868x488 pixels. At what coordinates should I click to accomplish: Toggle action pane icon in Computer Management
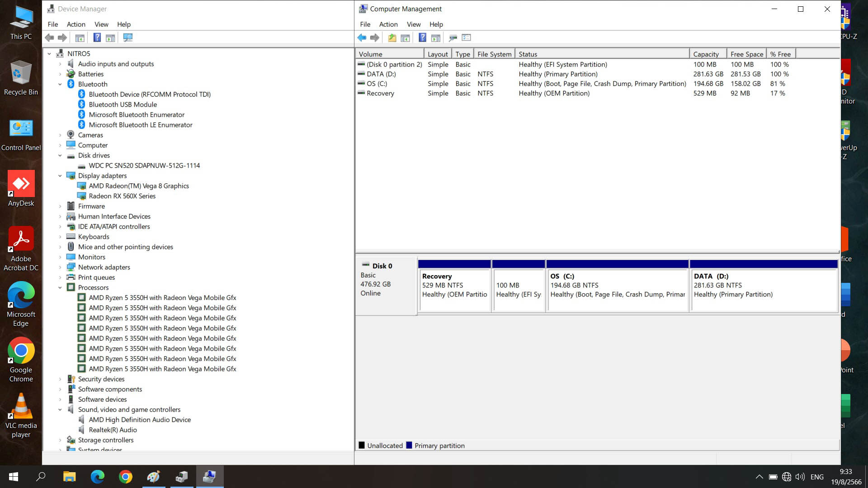click(x=436, y=38)
